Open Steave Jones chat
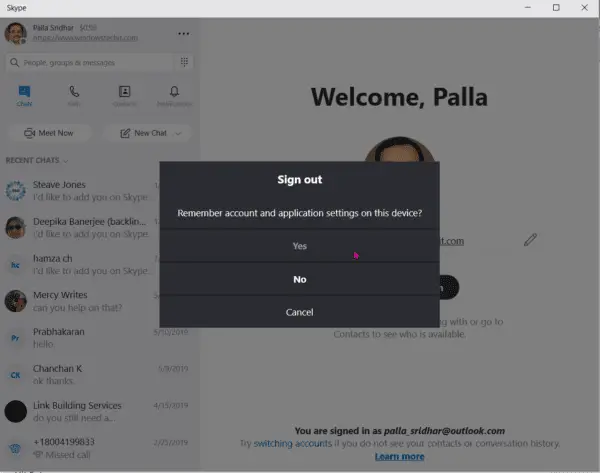600x473 pixels. pyautogui.click(x=80, y=191)
